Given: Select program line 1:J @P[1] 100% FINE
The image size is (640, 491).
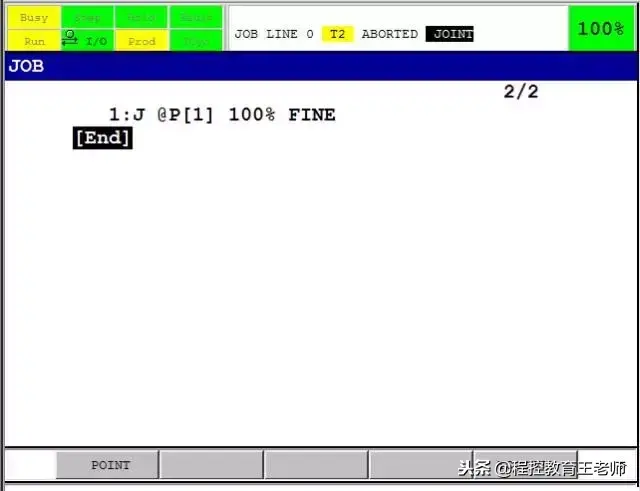Looking at the screenshot, I should click(x=222, y=115).
